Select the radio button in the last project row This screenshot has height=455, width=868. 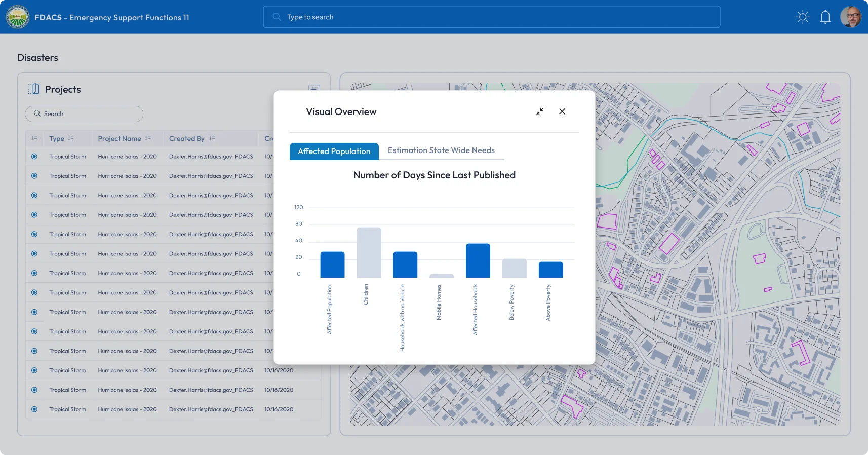34,409
